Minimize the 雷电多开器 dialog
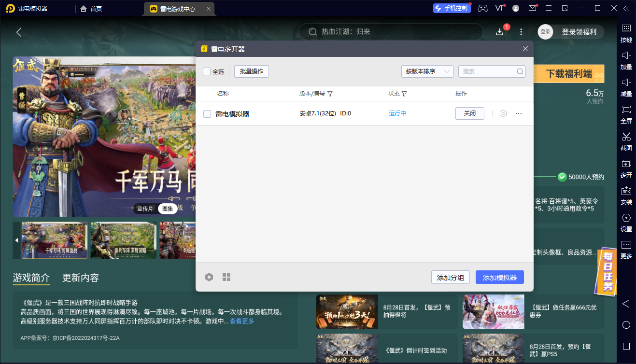Screen dimensions: 636x364 coord(509,49)
